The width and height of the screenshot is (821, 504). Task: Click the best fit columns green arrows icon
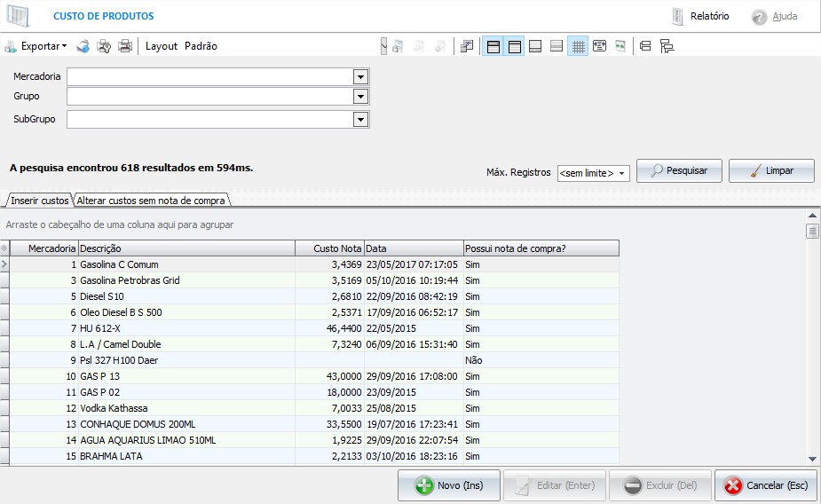620,46
